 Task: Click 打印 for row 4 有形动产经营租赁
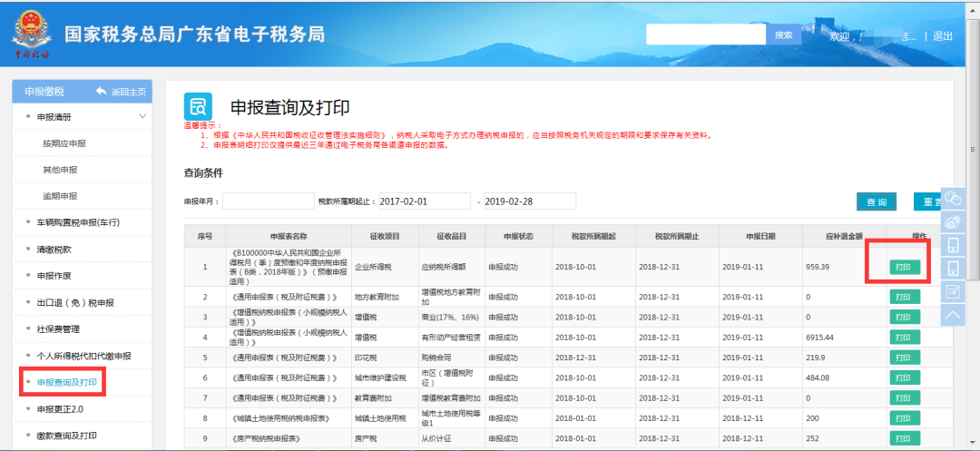(905, 338)
